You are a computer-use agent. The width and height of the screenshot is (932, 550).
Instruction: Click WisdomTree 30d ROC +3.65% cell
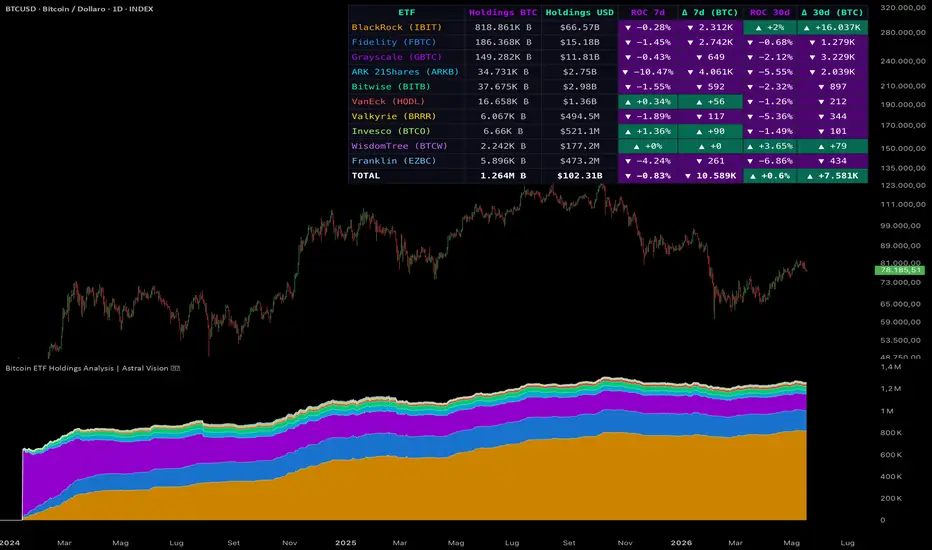(x=770, y=146)
